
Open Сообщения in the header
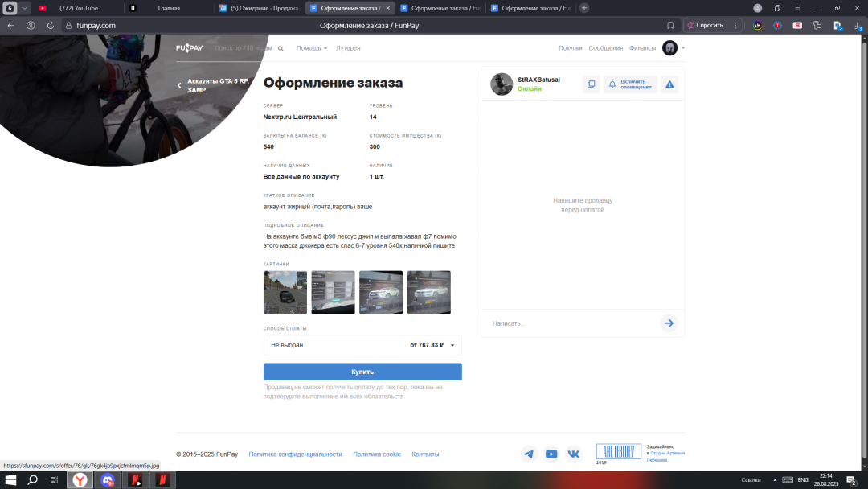(606, 48)
